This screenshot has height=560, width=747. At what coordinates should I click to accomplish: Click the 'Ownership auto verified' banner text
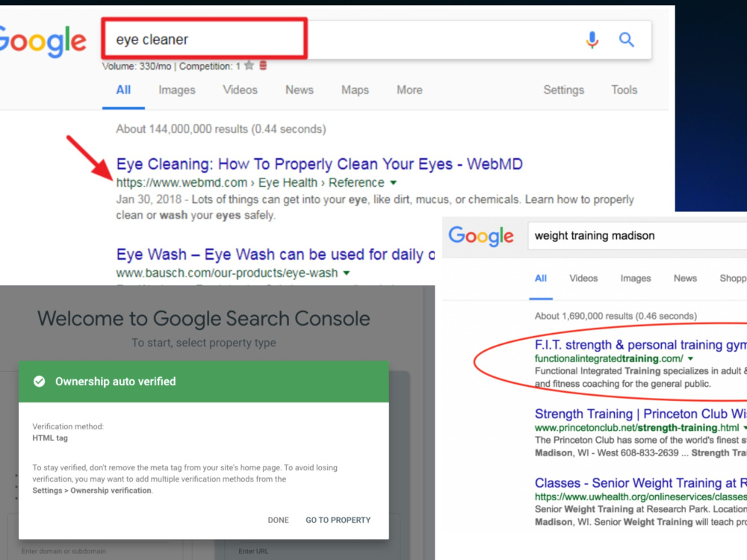(x=115, y=382)
